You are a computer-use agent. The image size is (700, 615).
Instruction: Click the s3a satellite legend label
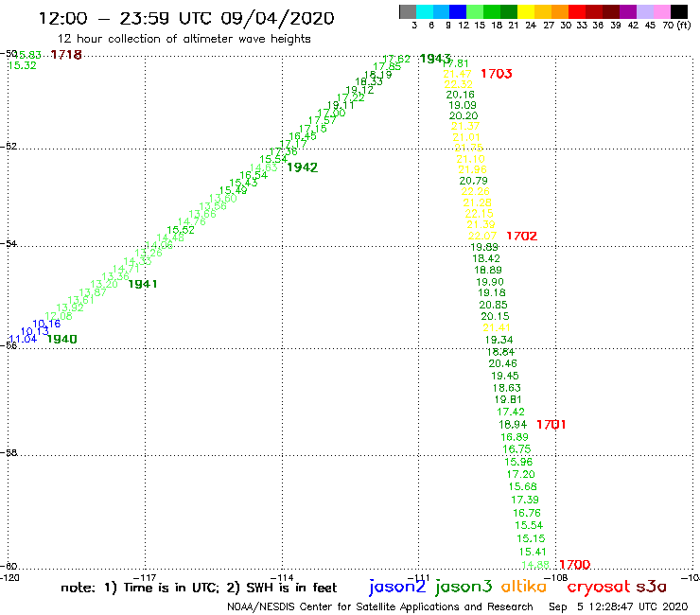point(651,587)
